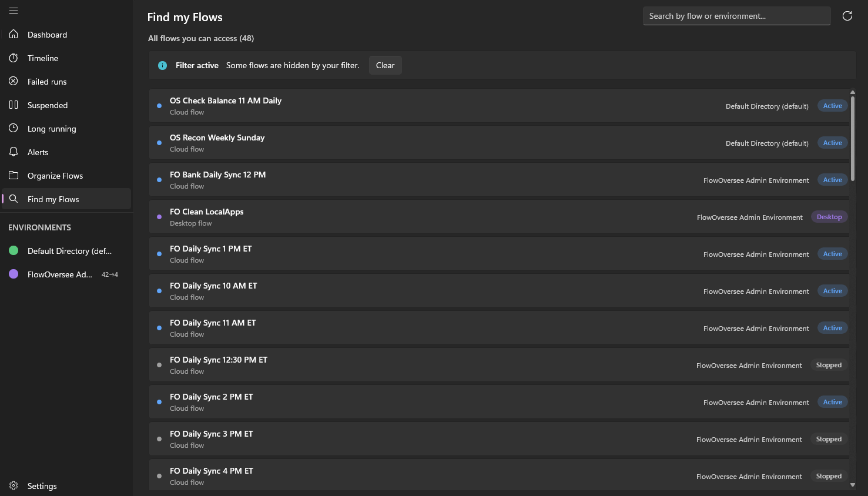868x496 pixels.
Task: Click the Suspended pause icon
Action: pyautogui.click(x=14, y=105)
